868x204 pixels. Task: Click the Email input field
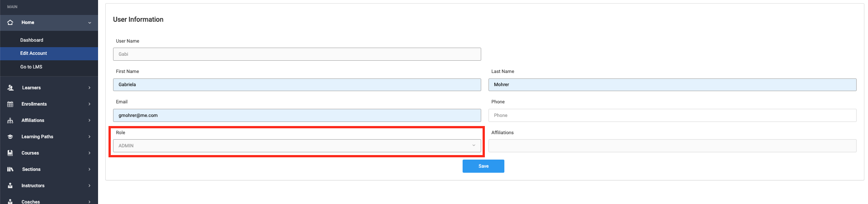[297, 115]
